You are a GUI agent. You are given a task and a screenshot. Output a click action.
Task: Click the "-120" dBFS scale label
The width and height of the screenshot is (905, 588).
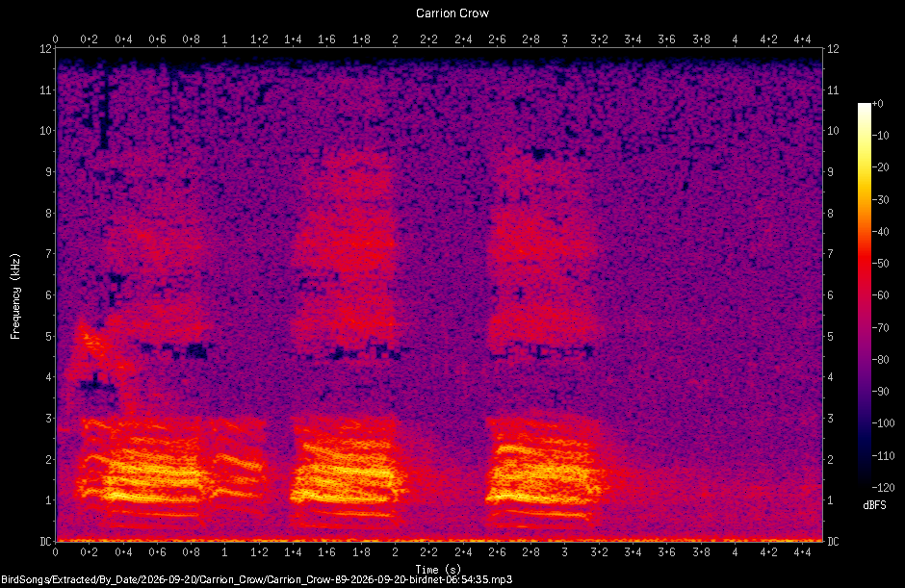point(883,488)
